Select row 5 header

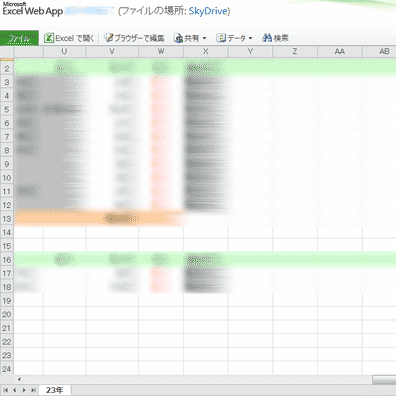pos(7,110)
